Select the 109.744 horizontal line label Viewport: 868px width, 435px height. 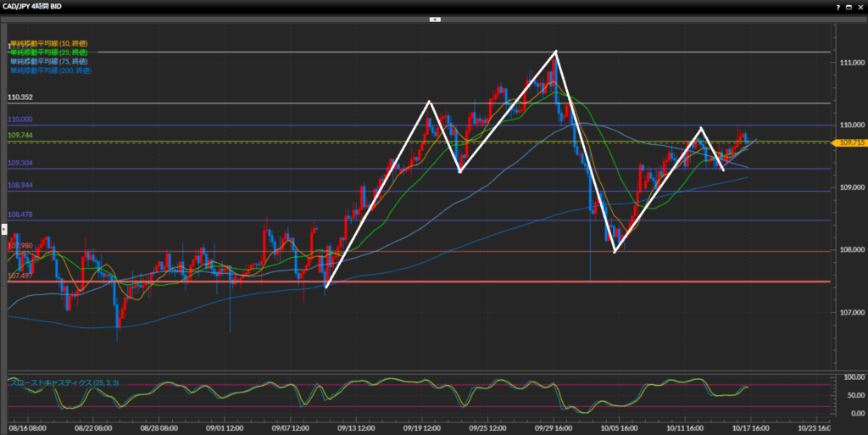19,136
